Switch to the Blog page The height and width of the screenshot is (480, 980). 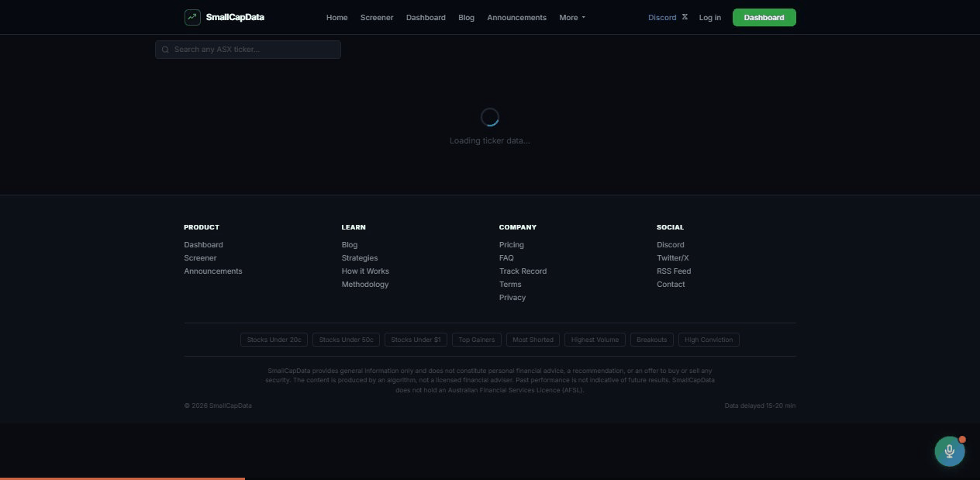click(x=466, y=17)
